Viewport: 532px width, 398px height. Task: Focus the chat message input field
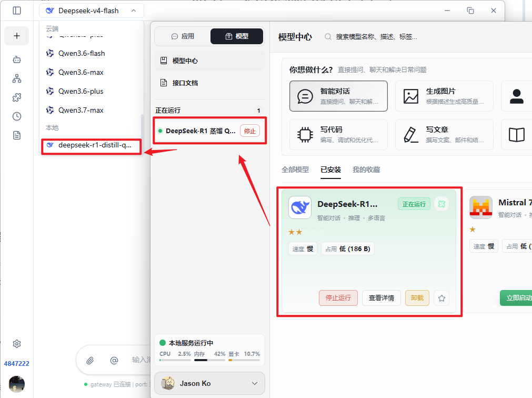pos(140,360)
